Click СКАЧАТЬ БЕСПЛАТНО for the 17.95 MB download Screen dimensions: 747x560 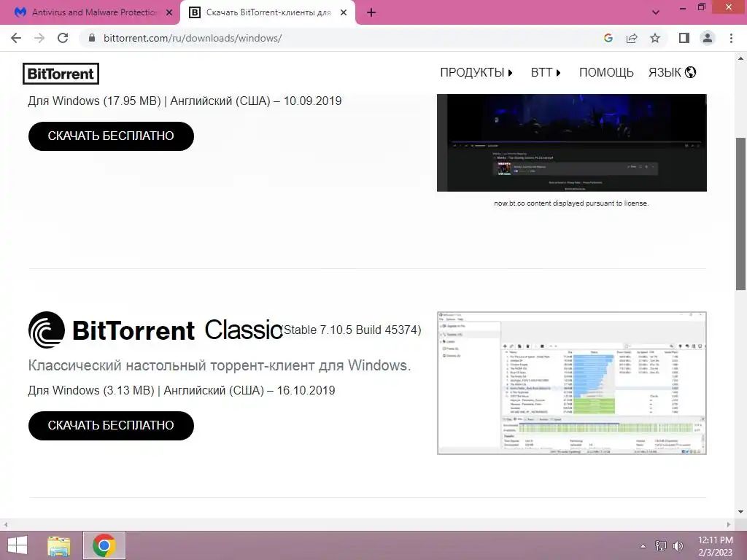click(x=111, y=136)
